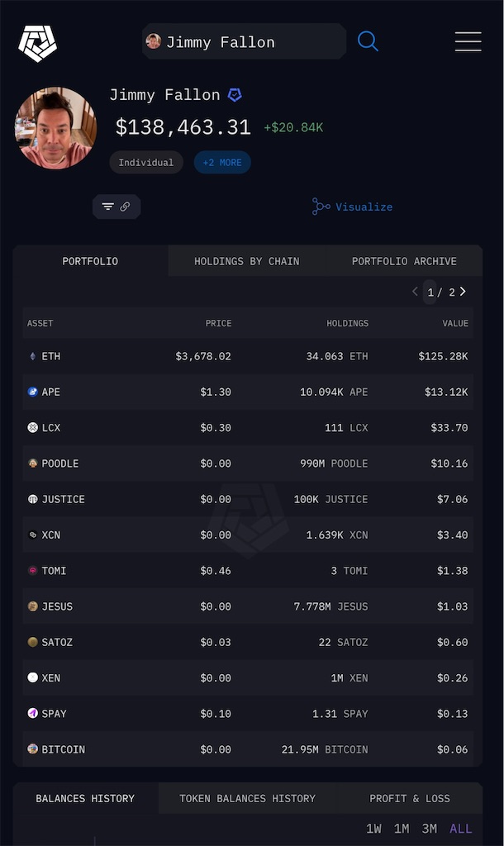This screenshot has width=504, height=846.
Task: Select the ALL time range
Action: point(461,829)
